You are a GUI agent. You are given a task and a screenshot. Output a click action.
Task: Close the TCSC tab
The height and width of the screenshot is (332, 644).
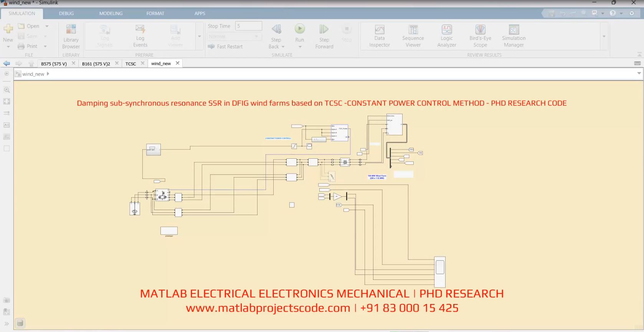click(143, 63)
